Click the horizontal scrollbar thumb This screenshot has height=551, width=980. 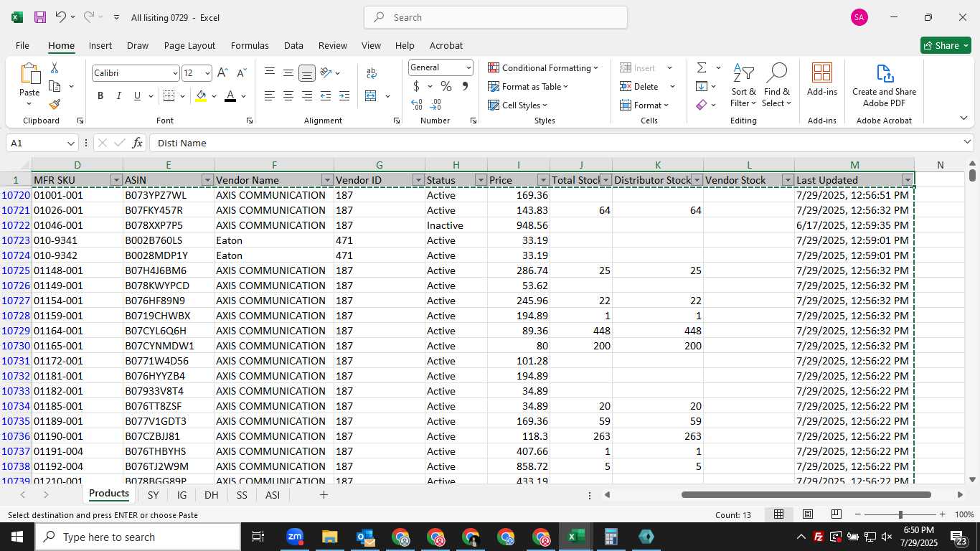806,494
